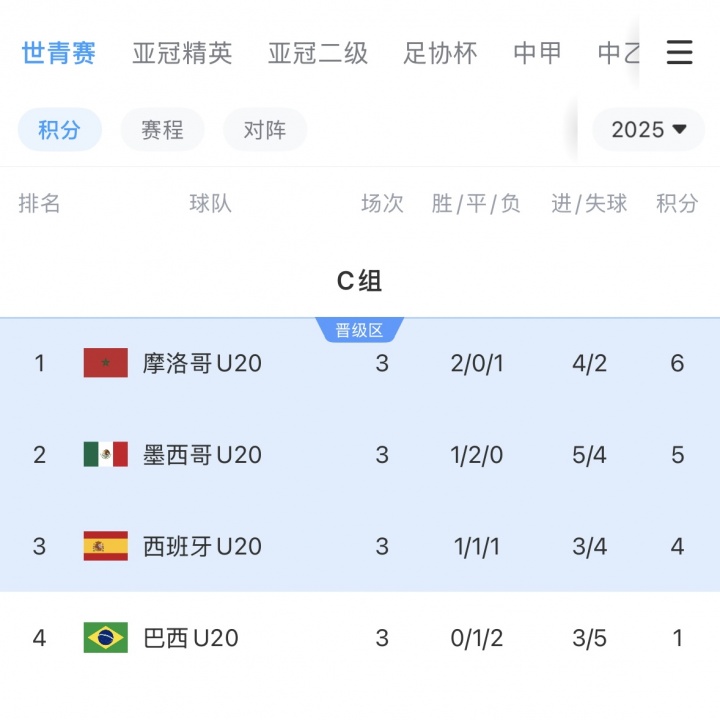Tap the Mexico flag icon

click(105, 455)
